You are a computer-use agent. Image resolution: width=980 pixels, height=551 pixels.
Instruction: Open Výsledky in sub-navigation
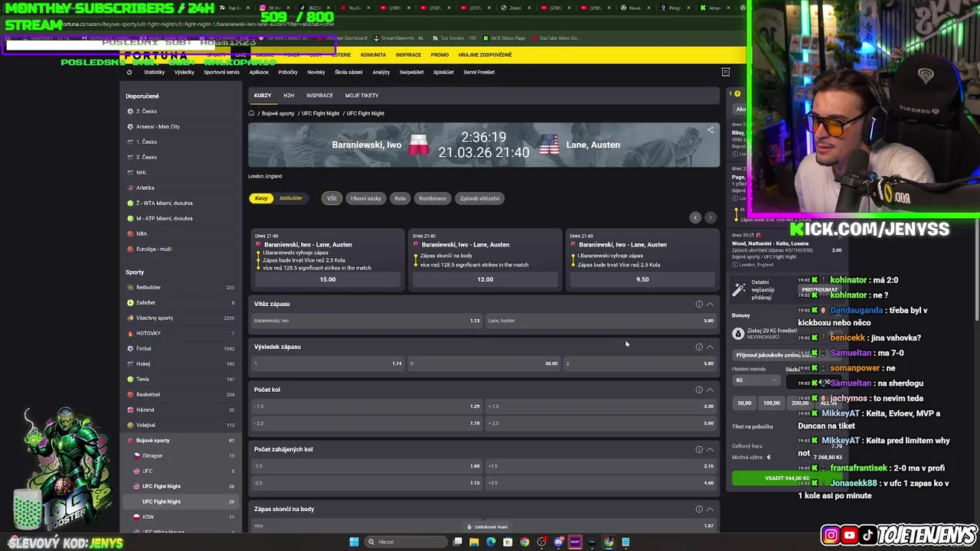pyautogui.click(x=184, y=72)
